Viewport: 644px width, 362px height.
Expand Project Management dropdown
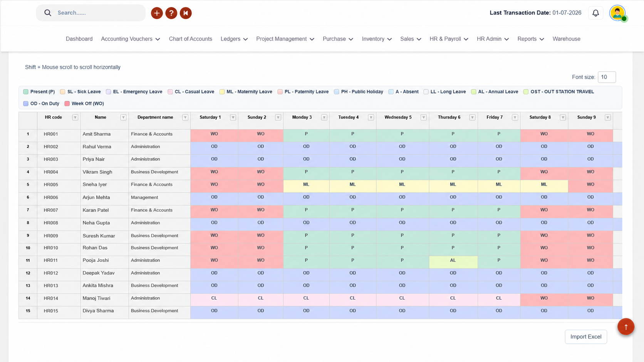point(285,39)
